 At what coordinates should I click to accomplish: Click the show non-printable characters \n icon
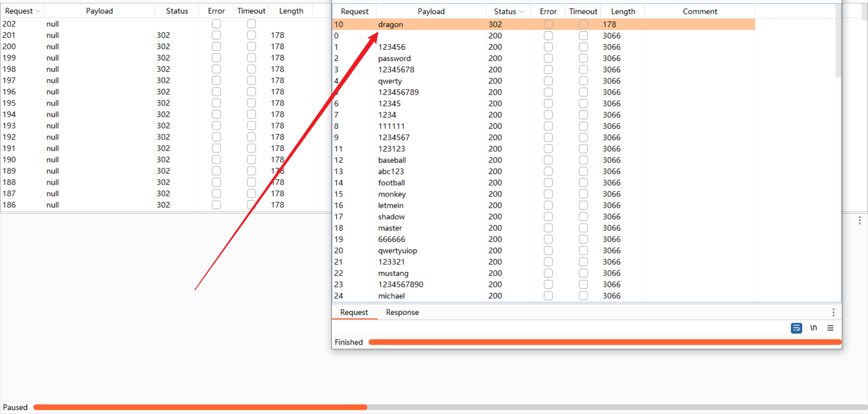coord(813,328)
